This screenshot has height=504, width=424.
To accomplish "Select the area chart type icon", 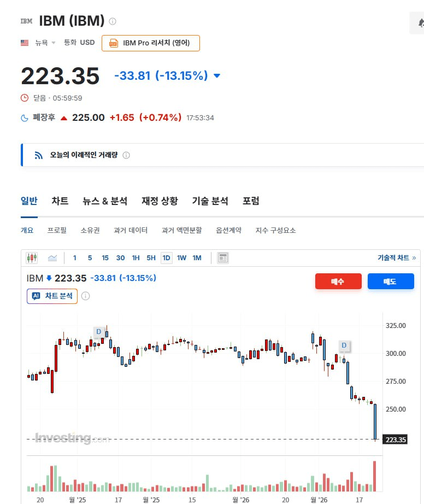I will 52,258.
